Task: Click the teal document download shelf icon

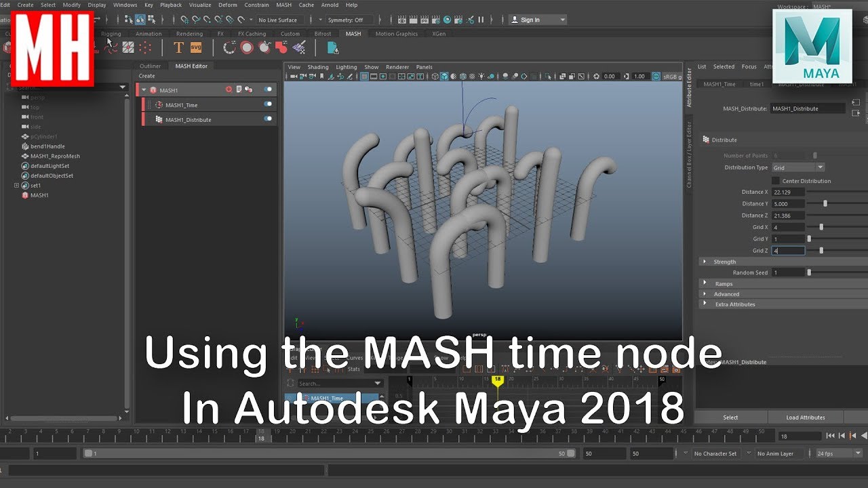Action: [333, 47]
